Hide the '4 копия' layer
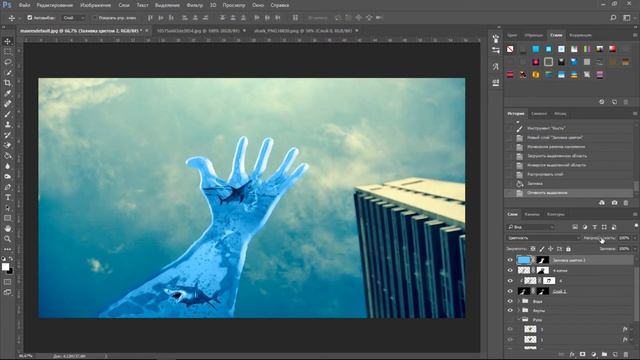 coord(510,270)
